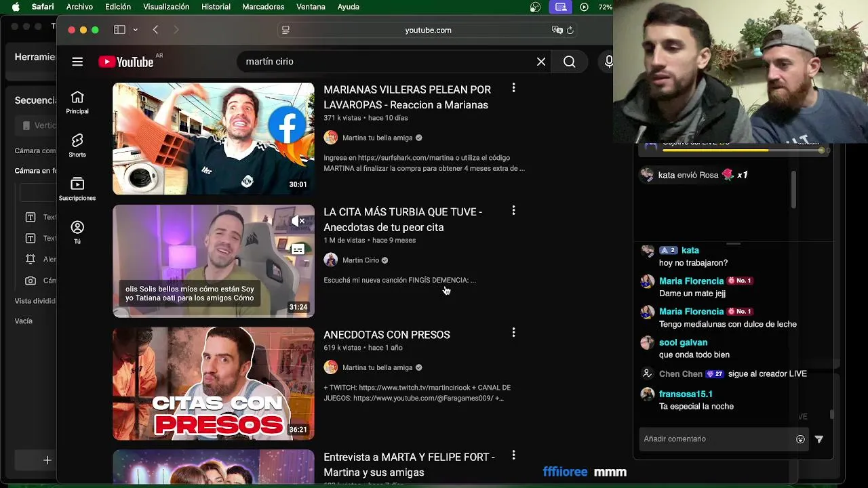Screen dimensions: 868x488
Task: Click the youtube.com address field
Action: [428, 30]
